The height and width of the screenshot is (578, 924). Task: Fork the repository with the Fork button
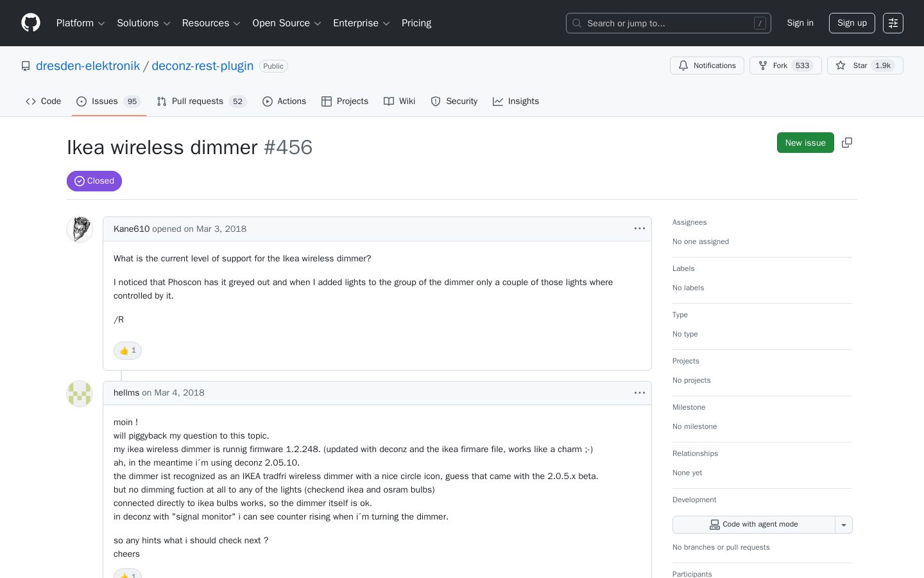(x=785, y=66)
